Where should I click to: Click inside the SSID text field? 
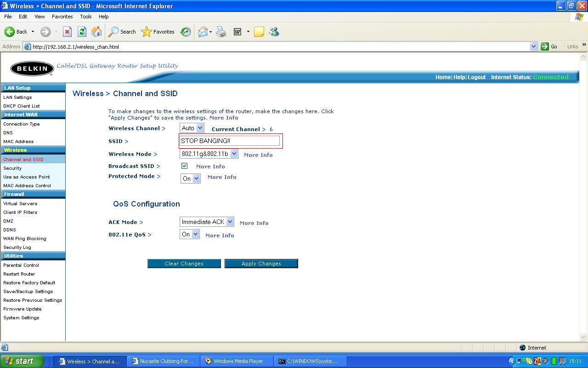point(230,141)
